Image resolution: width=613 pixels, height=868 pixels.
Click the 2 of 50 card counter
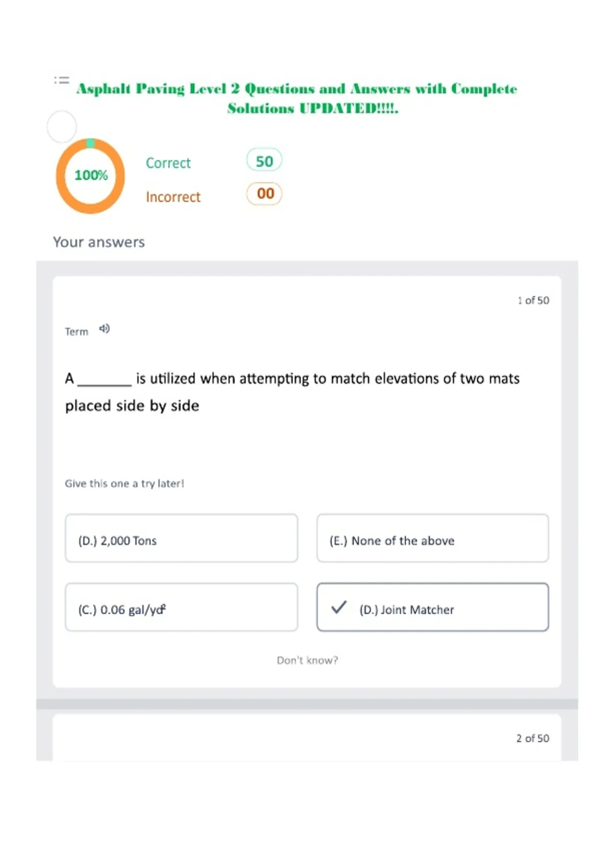point(533,738)
